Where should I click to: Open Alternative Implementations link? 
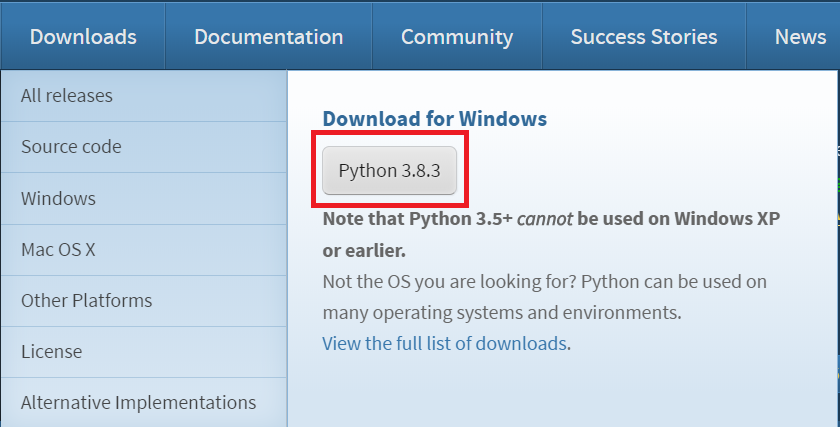(x=138, y=403)
